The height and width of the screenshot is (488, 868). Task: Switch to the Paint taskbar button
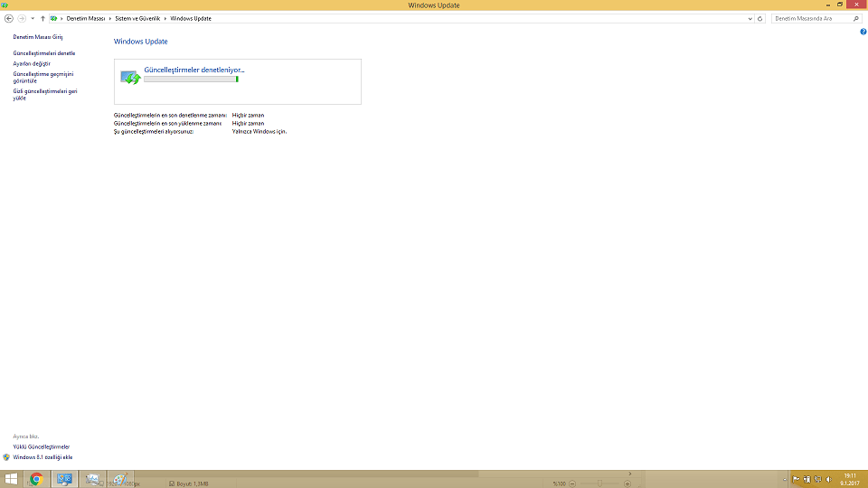tap(120, 479)
